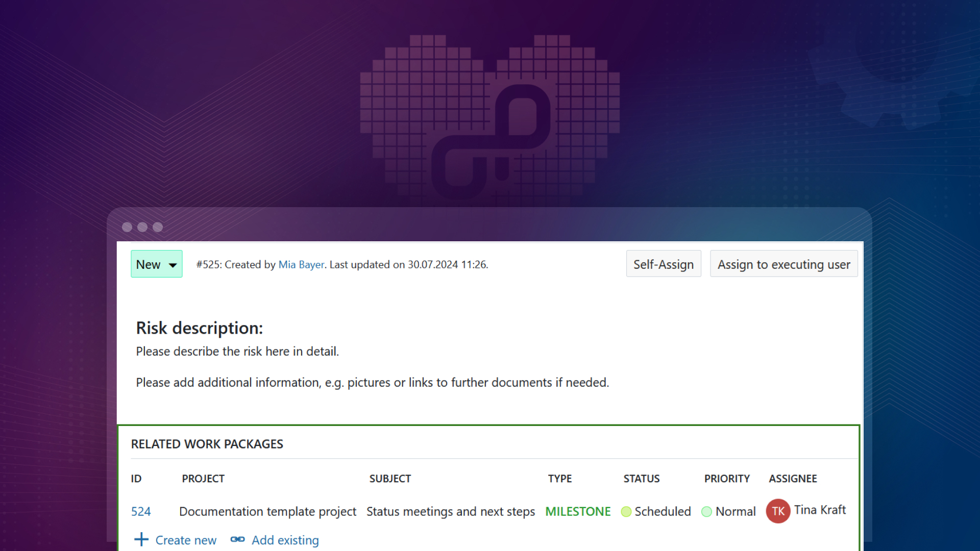
Task: Select the PRIORITY column header
Action: 726,479
